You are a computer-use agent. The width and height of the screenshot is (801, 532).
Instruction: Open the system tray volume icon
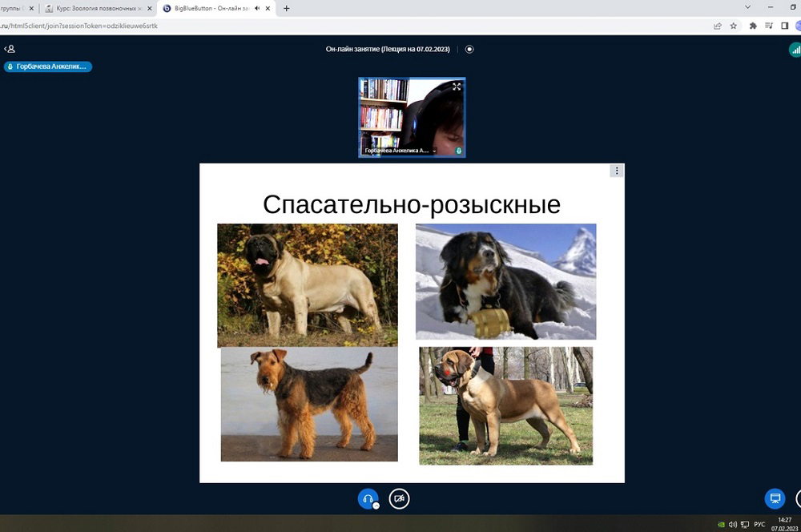pos(732,524)
